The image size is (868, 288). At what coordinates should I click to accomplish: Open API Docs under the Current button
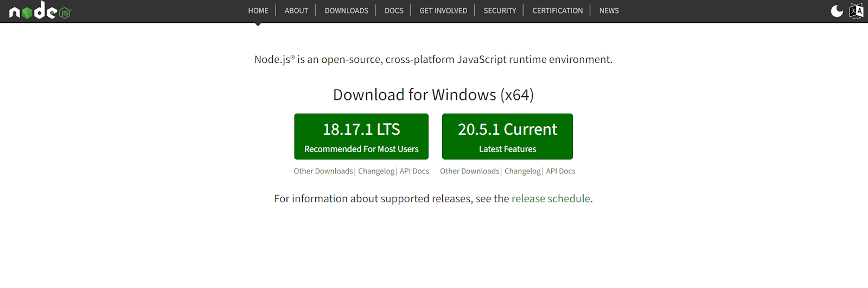click(x=560, y=171)
